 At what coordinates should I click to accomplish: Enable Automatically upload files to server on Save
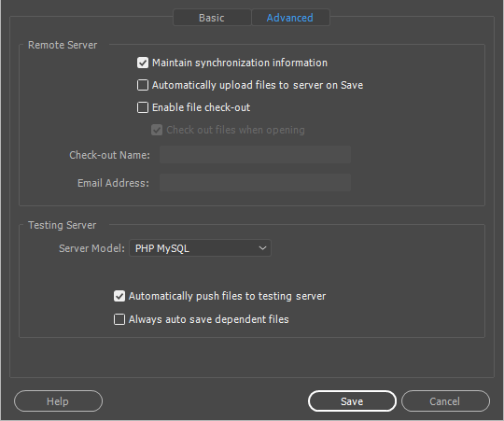[x=143, y=85]
